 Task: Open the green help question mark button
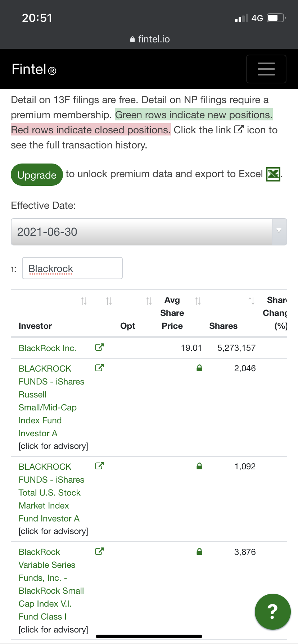point(272,611)
